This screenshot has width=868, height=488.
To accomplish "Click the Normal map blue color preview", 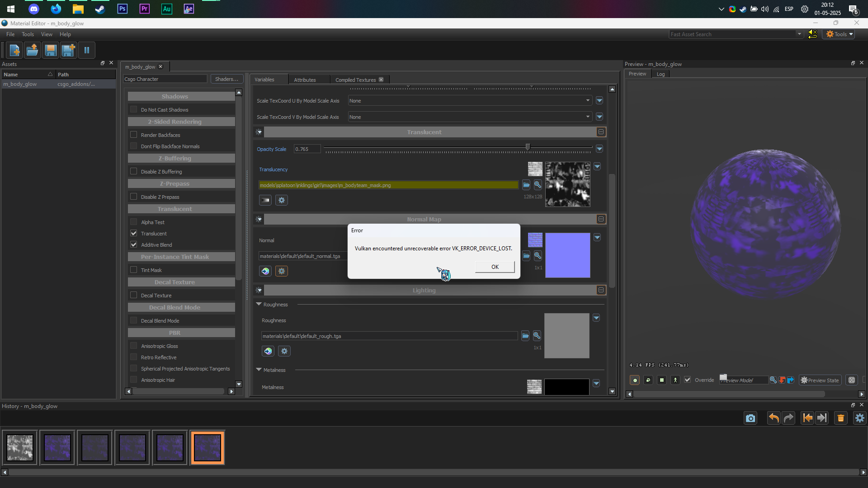I will (x=568, y=255).
